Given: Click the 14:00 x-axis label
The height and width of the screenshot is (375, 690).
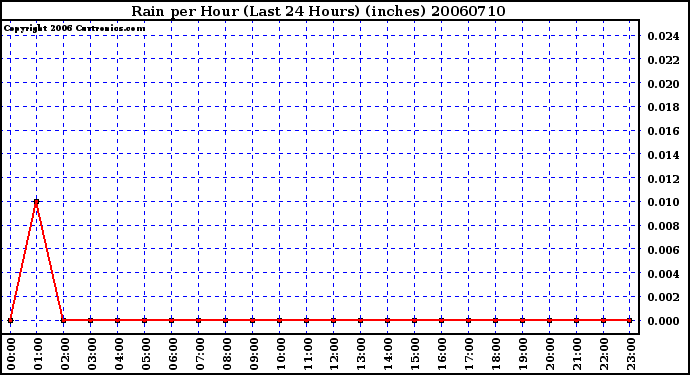Looking at the screenshot, I should click(389, 354).
